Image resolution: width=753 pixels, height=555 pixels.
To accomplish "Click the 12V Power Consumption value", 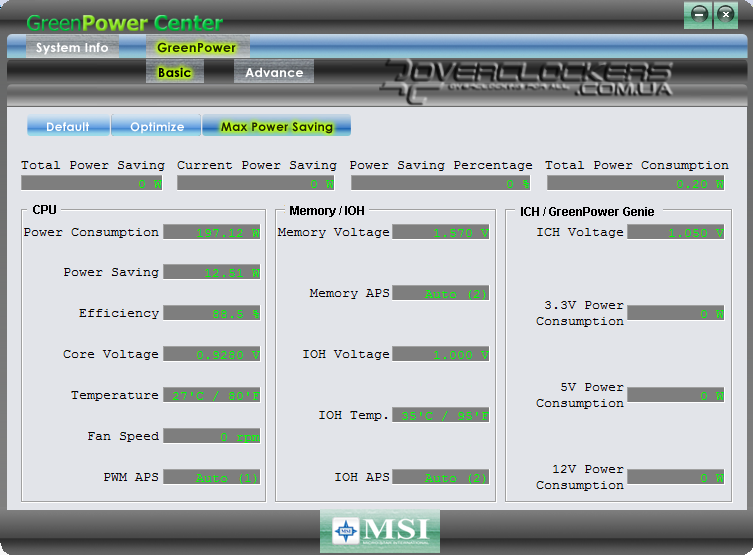I will [676, 477].
